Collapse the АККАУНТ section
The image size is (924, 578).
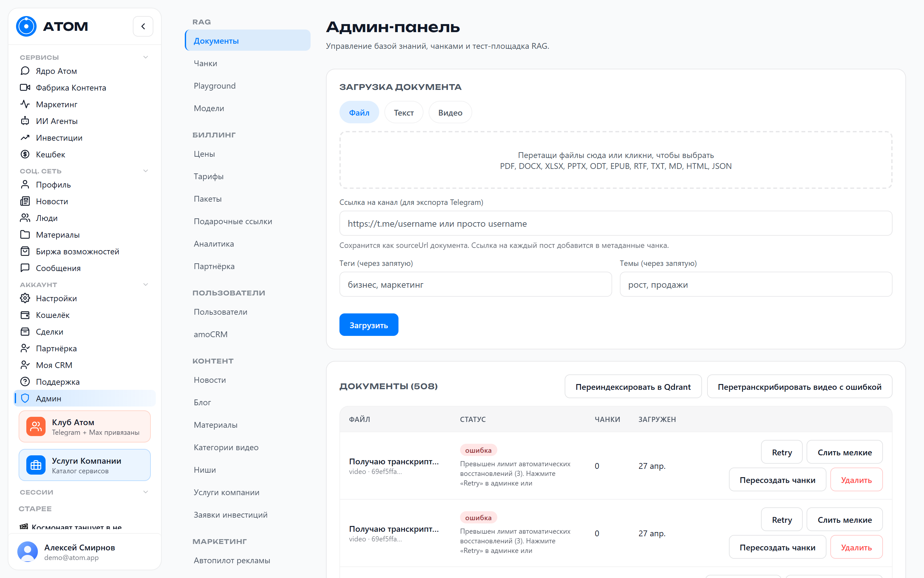pyautogui.click(x=145, y=285)
